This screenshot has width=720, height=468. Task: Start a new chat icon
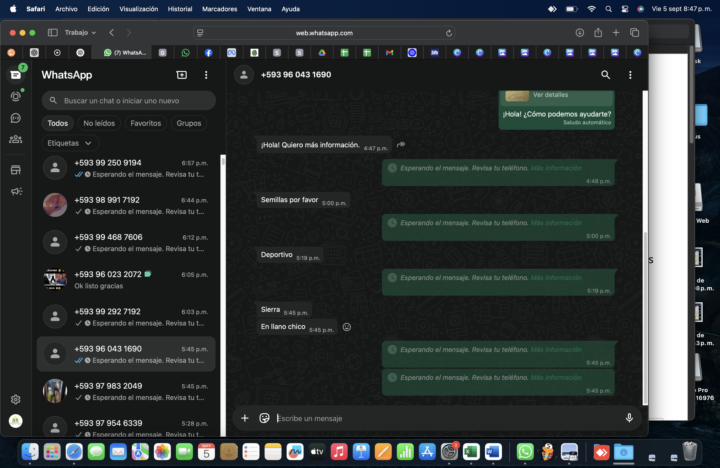(x=182, y=75)
